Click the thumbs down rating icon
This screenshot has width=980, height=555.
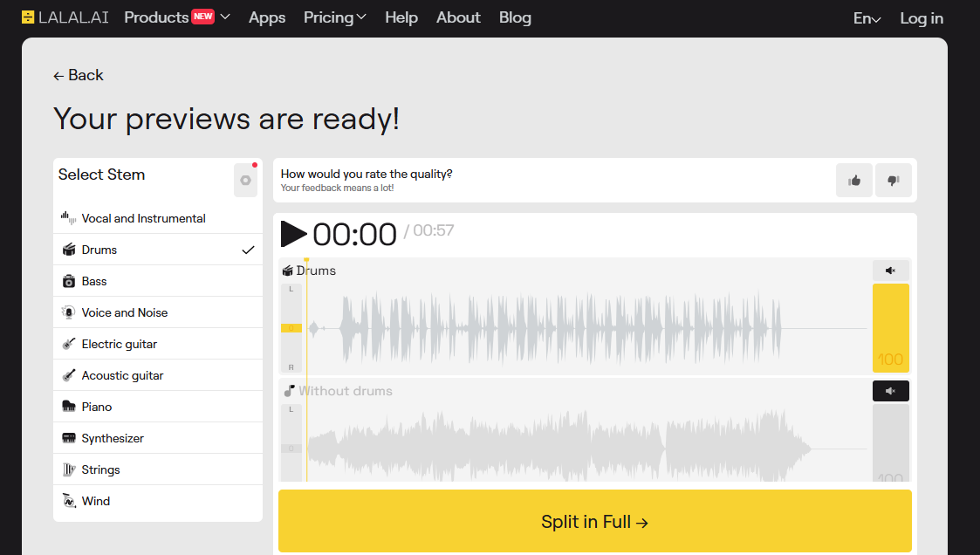(x=893, y=181)
